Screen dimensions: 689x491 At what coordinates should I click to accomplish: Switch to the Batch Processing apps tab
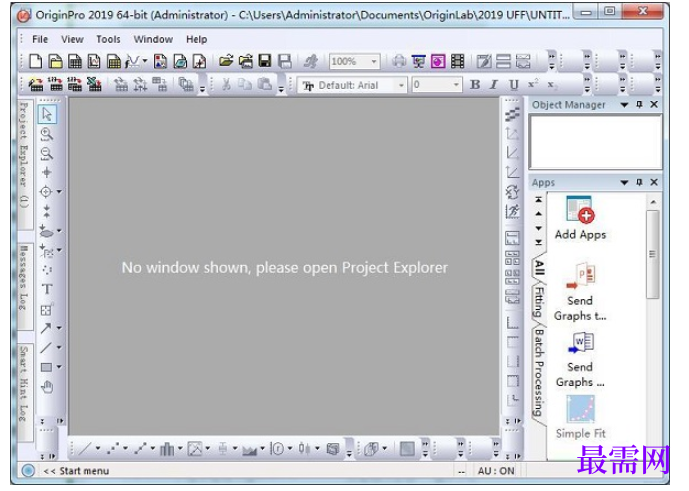539,373
